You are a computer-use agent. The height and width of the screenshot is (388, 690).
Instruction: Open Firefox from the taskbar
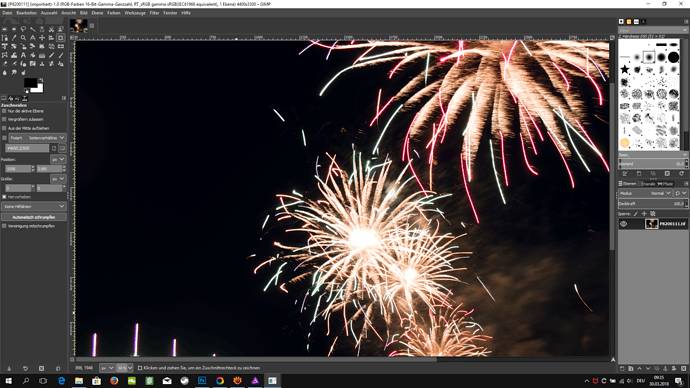tap(114, 381)
